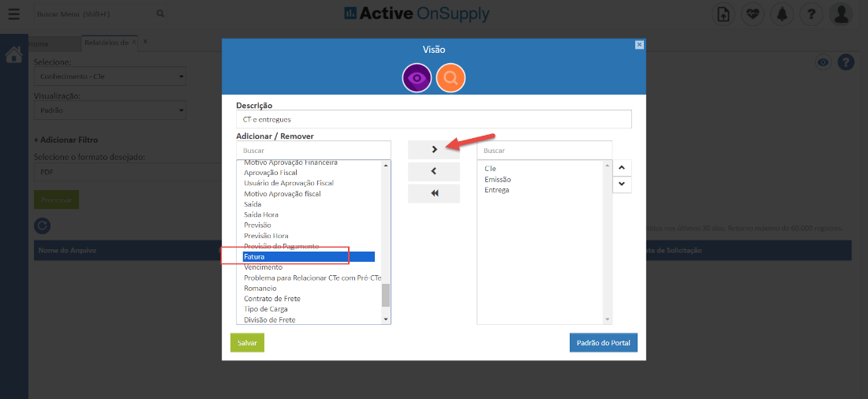Open notifications bell
The width and height of the screenshot is (868, 399).
[x=782, y=14]
